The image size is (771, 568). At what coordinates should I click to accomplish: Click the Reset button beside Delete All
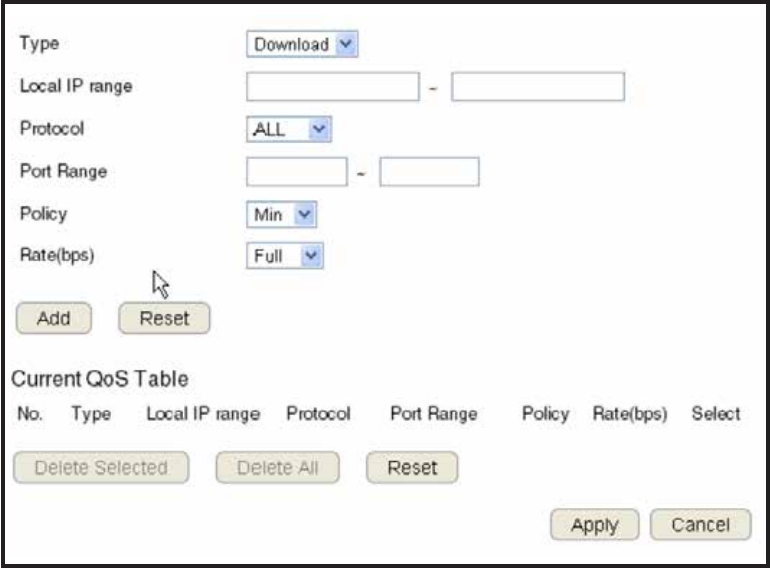tap(412, 467)
